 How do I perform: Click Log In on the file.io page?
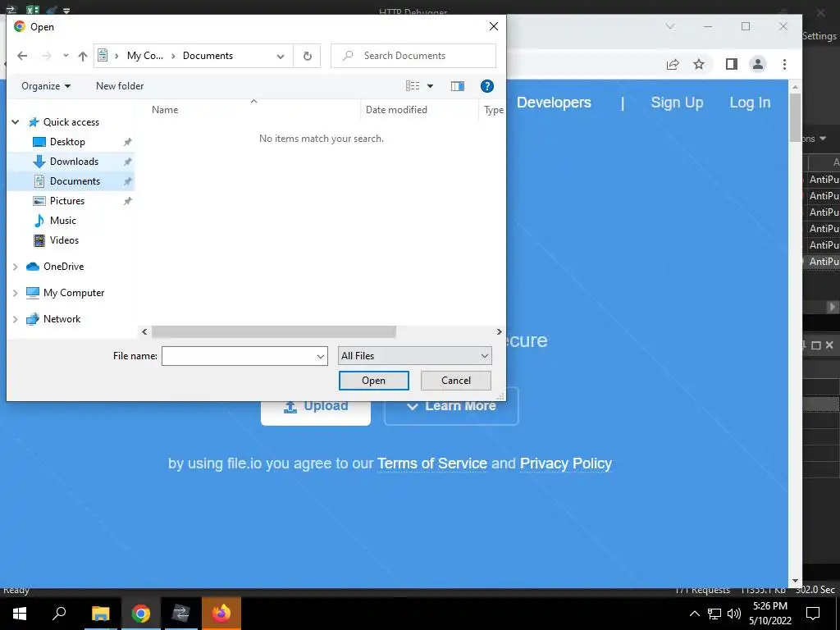point(750,103)
